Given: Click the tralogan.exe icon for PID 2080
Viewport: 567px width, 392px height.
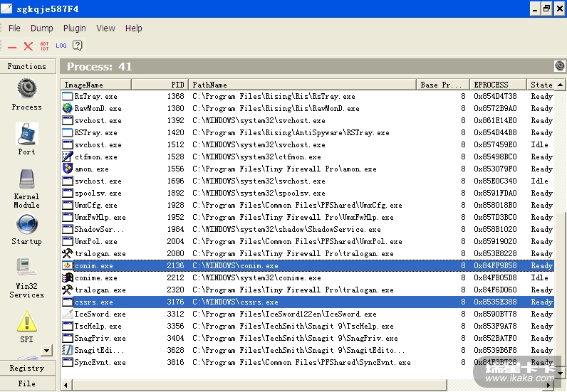Looking at the screenshot, I should coord(67,253).
